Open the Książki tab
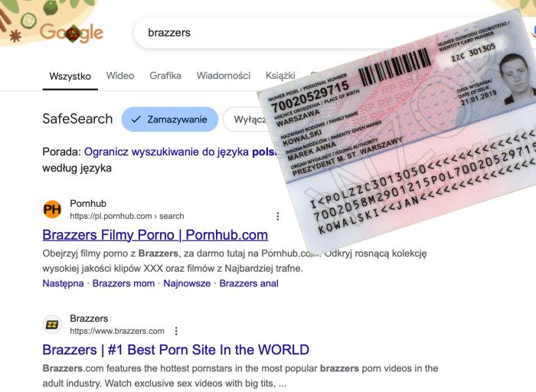Screen dimensions: 536x392 pyautogui.click(x=280, y=76)
